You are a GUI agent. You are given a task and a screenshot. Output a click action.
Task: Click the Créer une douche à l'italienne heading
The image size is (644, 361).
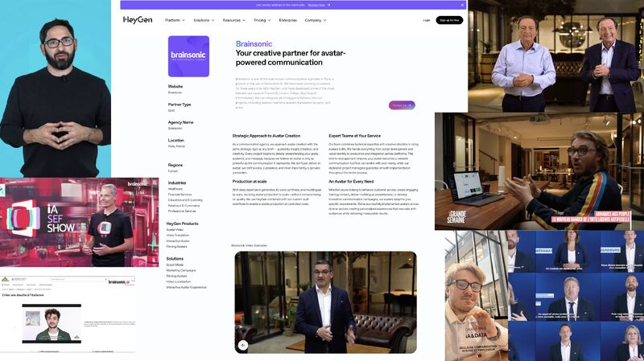pos(23,295)
